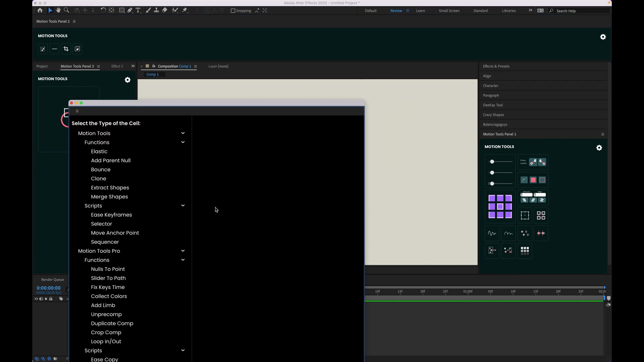Screen dimensions: 644x362
Task: Click the bounce curve icon in Motion Tools Panel 1
Action: click(508, 233)
